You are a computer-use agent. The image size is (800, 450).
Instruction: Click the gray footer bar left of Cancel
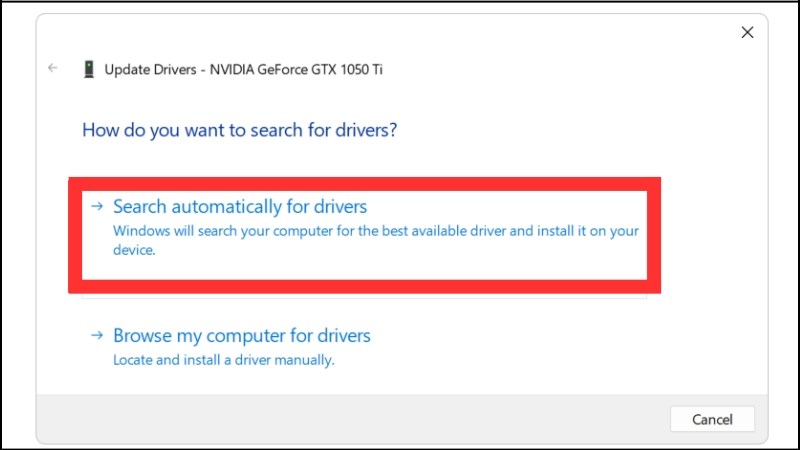(x=350, y=418)
